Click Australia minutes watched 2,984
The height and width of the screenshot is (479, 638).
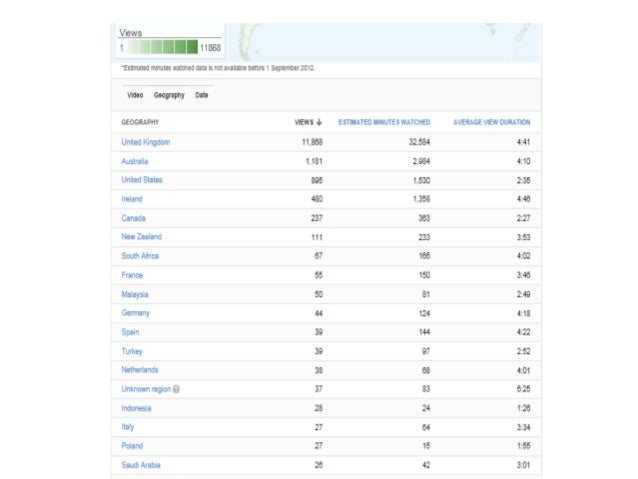click(x=422, y=161)
